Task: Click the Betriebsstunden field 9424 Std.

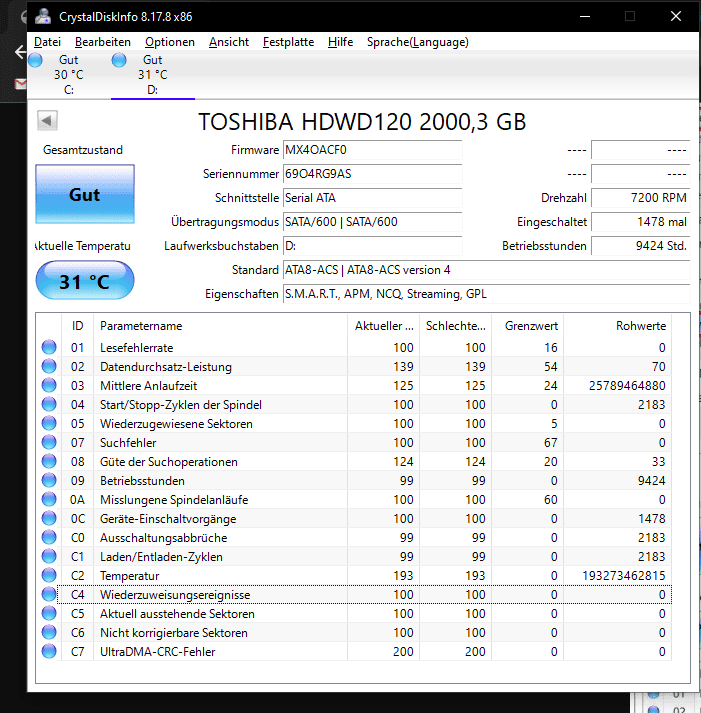Action: (x=641, y=246)
